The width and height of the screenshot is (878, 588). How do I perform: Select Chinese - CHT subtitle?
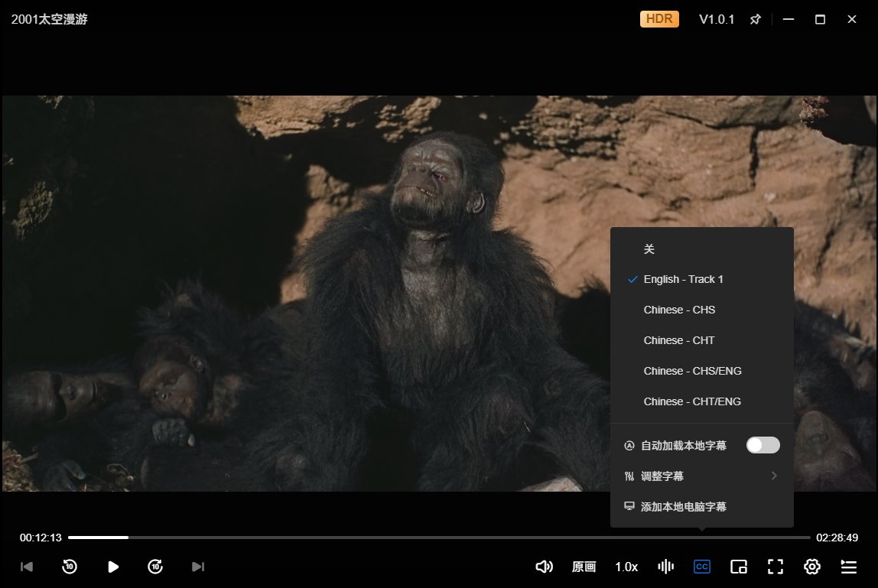(x=701, y=340)
